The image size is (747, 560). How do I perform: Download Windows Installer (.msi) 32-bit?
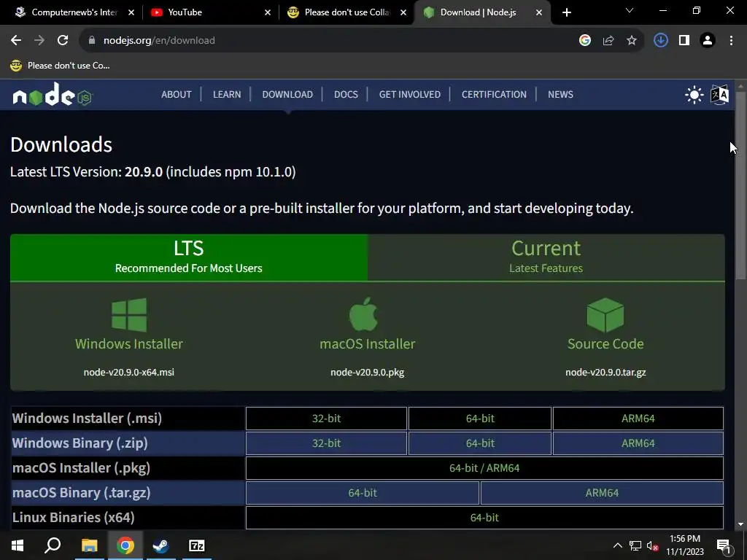click(x=326, y=418)
